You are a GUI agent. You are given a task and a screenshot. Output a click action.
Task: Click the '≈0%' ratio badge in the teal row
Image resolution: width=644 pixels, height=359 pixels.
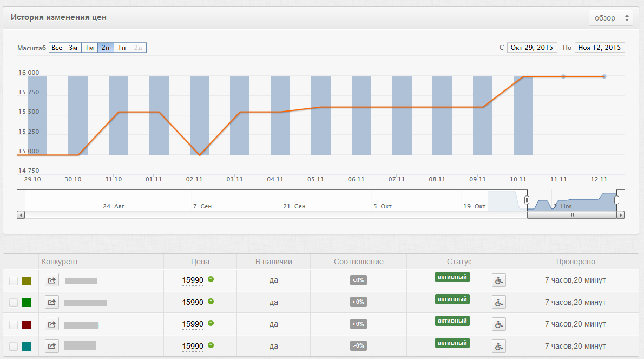pyautogui.click(x=358, y=346)
